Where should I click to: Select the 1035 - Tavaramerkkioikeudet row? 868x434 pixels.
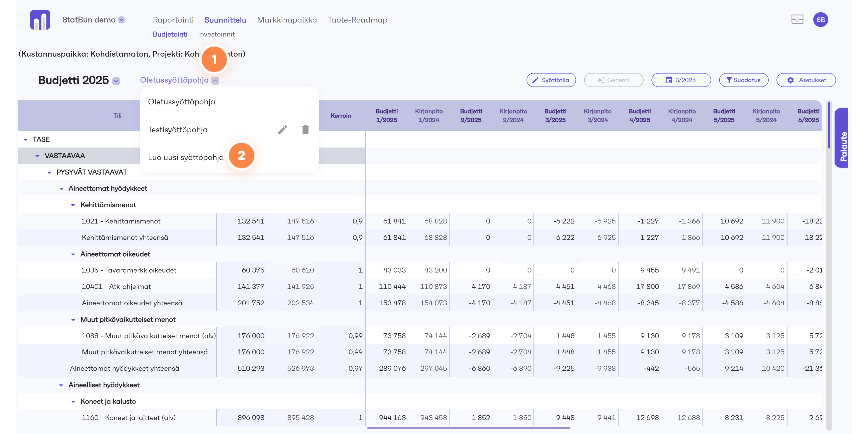420,270
